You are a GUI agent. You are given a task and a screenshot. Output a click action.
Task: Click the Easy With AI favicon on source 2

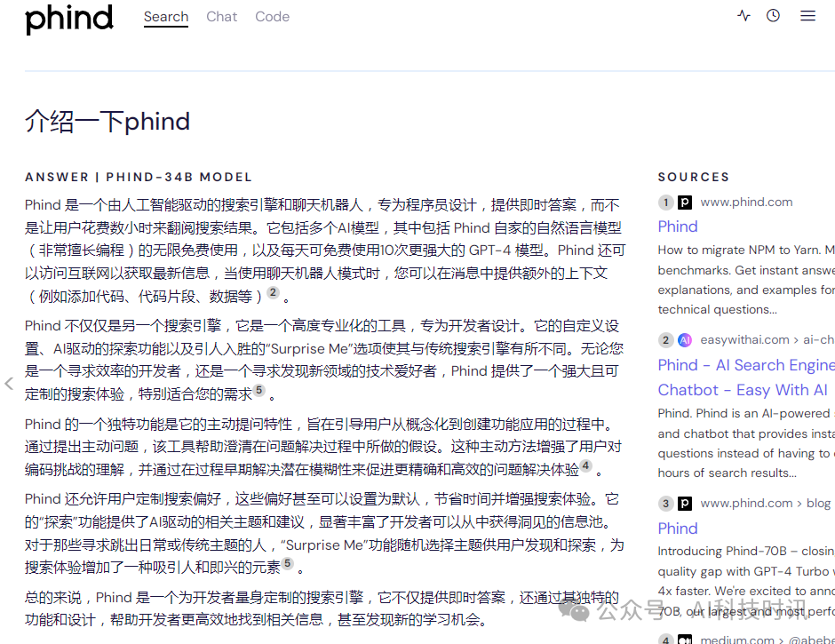(684, 339)
